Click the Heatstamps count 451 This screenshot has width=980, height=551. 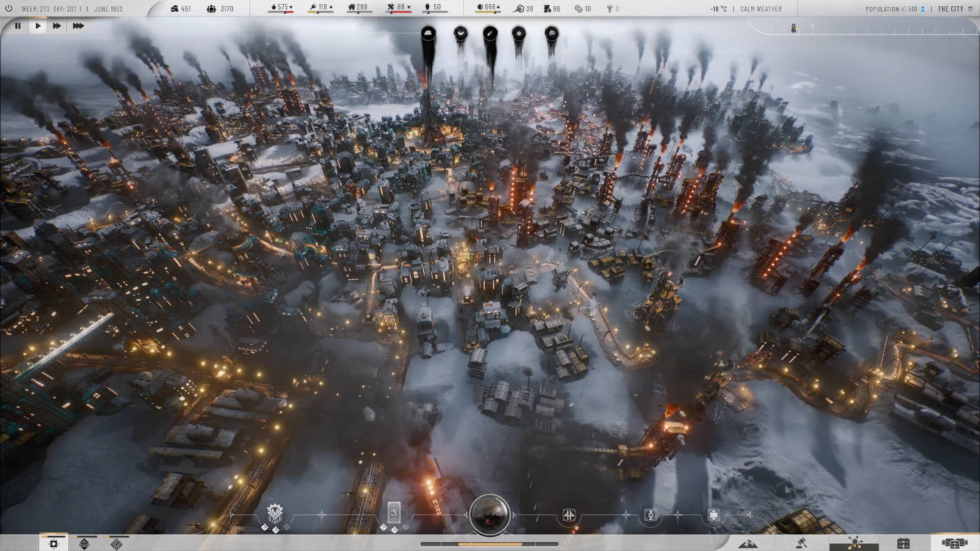tap(180, 9)
